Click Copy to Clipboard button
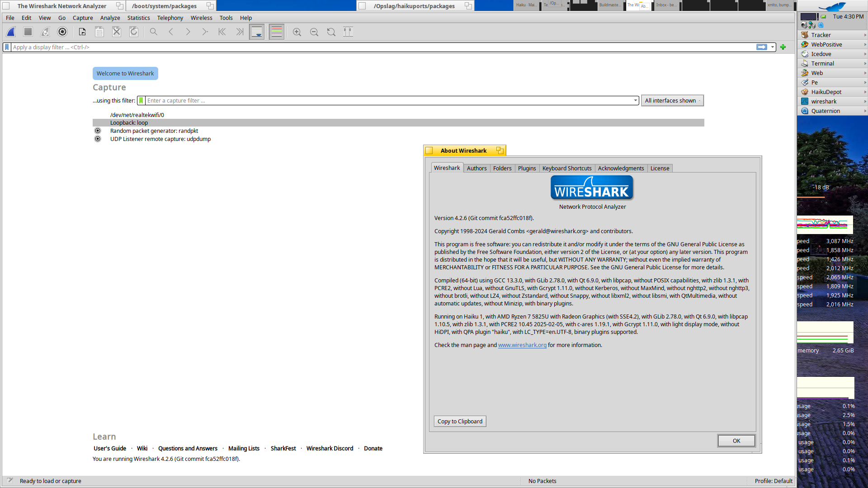This screenshot has width=868, height=488. [x=460, y=421]
